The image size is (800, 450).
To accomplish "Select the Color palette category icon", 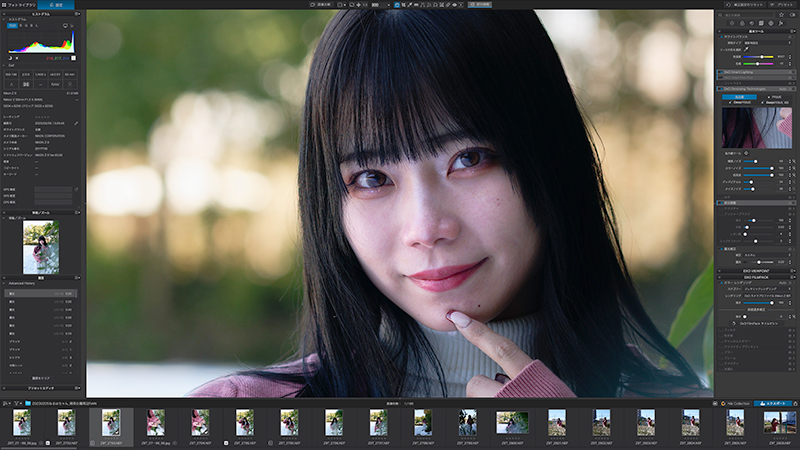I will coord(742,23).
